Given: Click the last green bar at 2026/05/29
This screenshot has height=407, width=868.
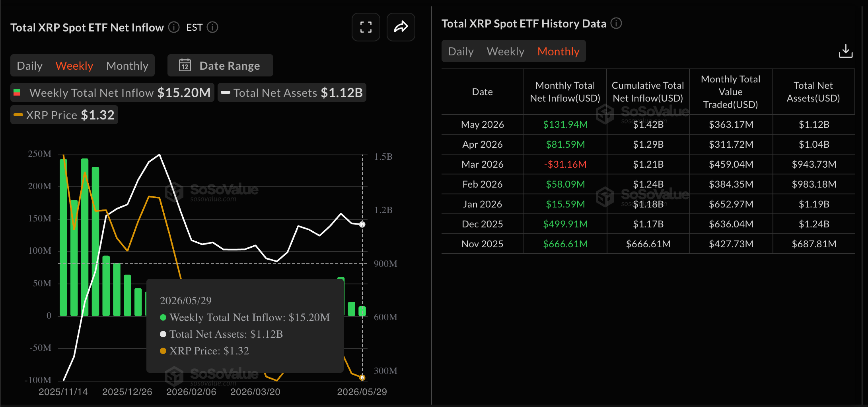Looking at the screenshot, I should [x=362, y=311].
